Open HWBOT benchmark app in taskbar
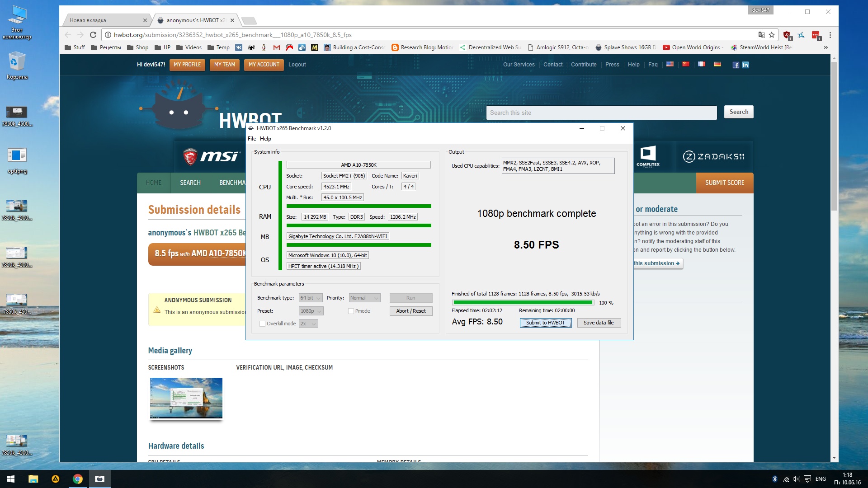 pyautogui.click(x=100, y=479)
